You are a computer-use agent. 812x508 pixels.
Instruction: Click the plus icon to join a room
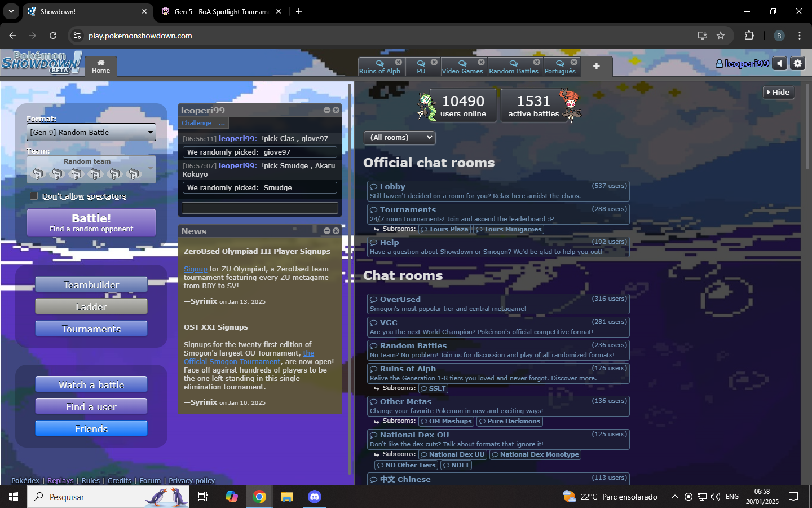pyautogui.click(x=596, y=66)
